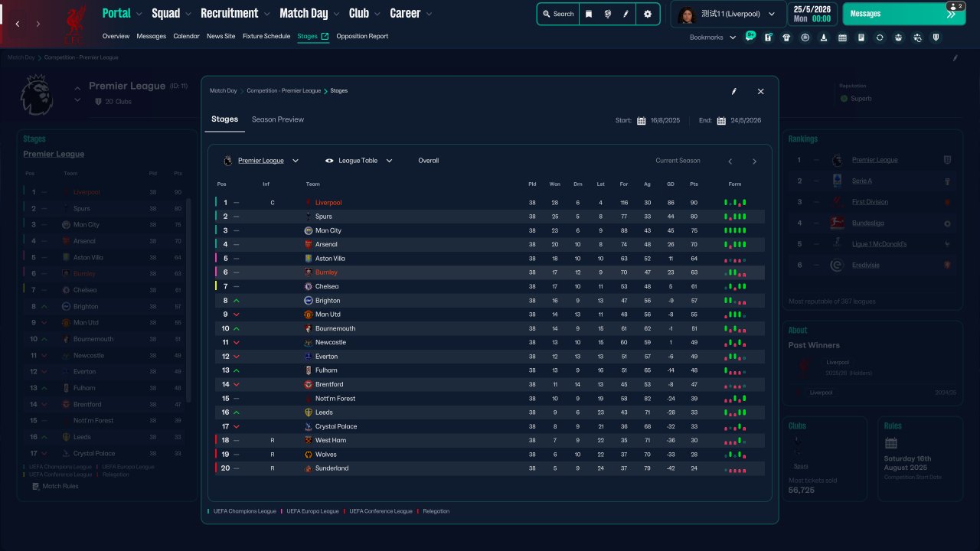980x551 pixels.
Task: Sort the table by the Pts column header
Action: (694, 184)
